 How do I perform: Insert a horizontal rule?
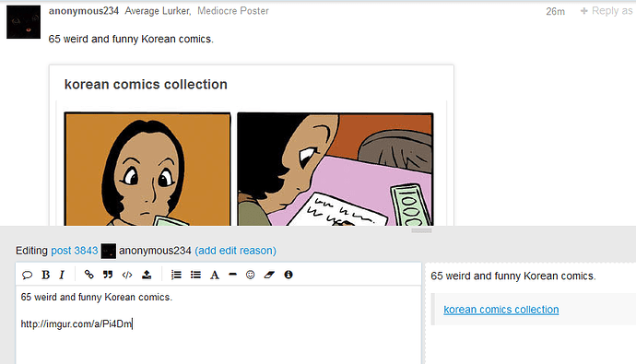pos(232,275)
